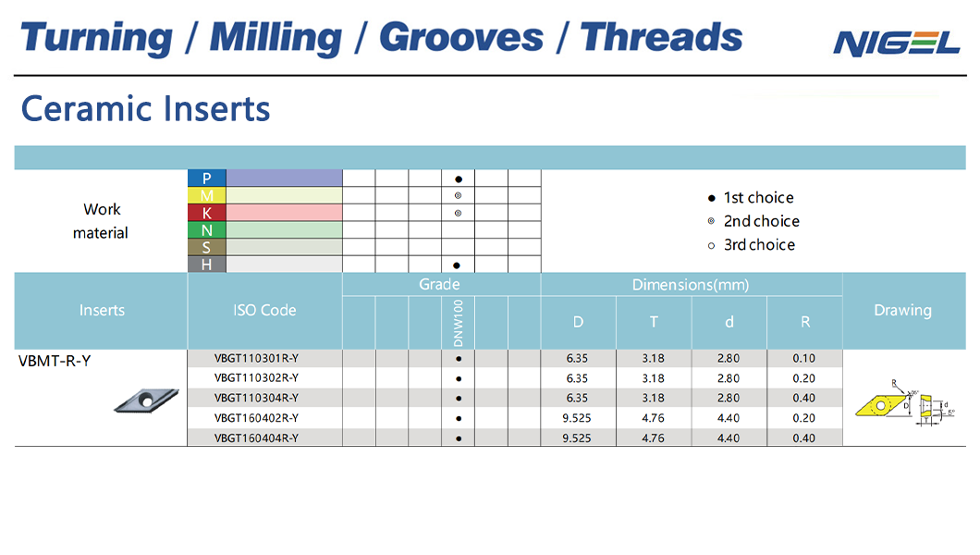Select the yellow M material label

click(x=207, y=195)
